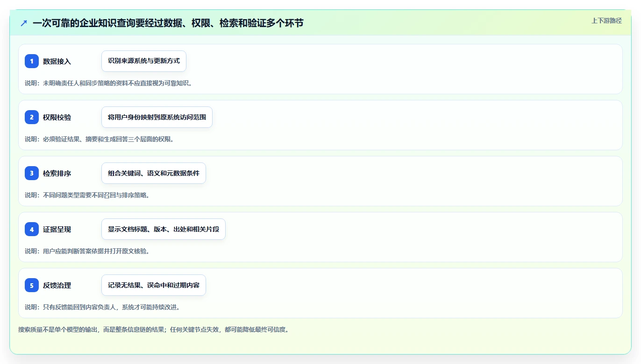This screenshot has width=641, height=364.
Task: Click the 显示文档标题、版本、出处和相关片段 chip
Action: pyautogui.click(x=164, y=229)
